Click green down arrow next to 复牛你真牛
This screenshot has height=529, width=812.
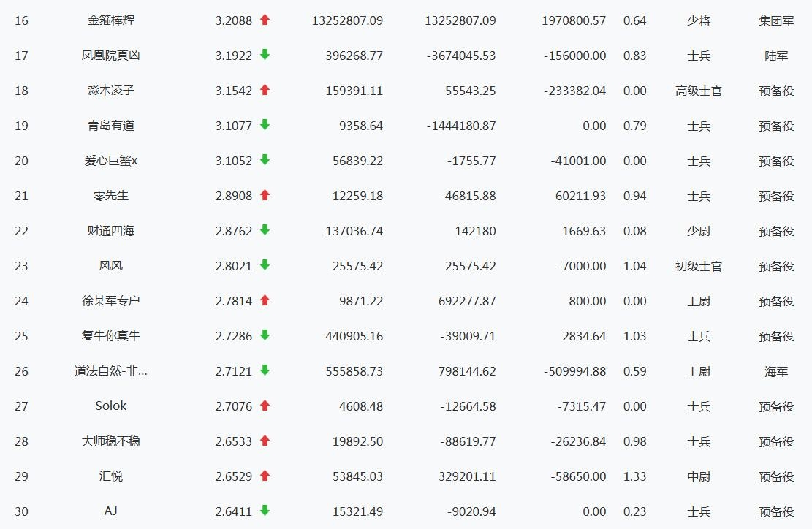pyautogui.click(x=265, y=335)
